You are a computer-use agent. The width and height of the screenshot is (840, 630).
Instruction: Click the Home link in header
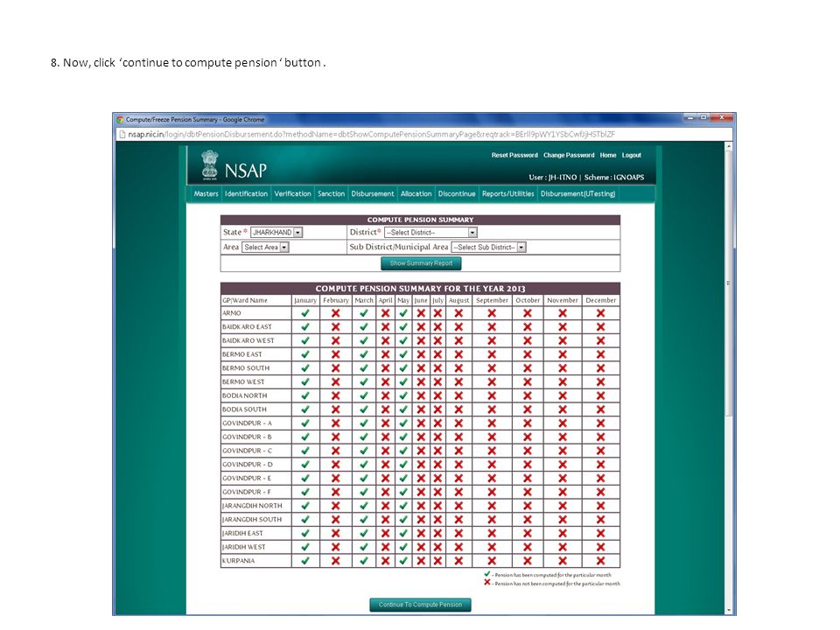[x=608, y=156]
